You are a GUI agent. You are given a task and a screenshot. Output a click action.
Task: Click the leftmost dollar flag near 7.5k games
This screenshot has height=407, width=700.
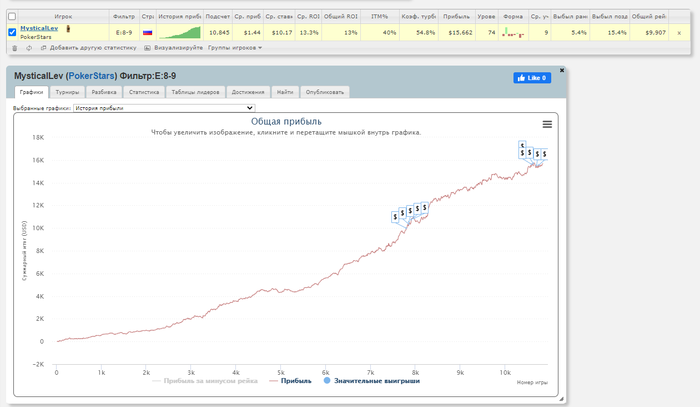[x=395, y=217]
